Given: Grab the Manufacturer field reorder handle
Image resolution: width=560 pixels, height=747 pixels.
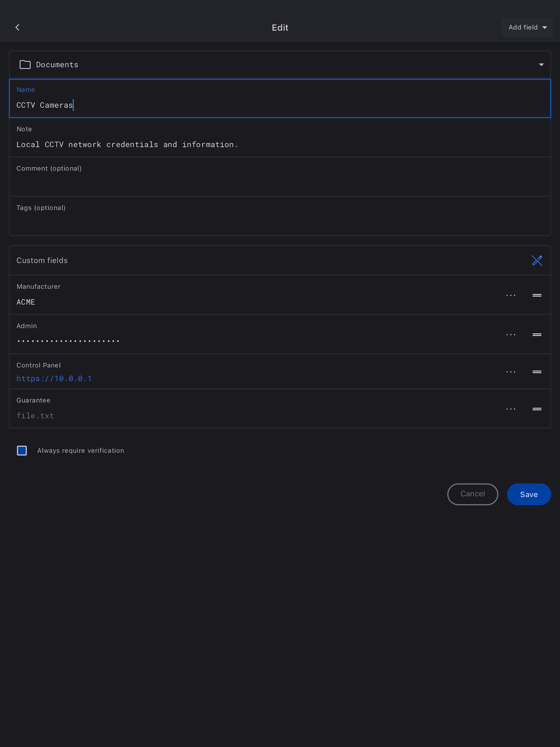Looking at the screenshot, I should click(x=537, y=296).
